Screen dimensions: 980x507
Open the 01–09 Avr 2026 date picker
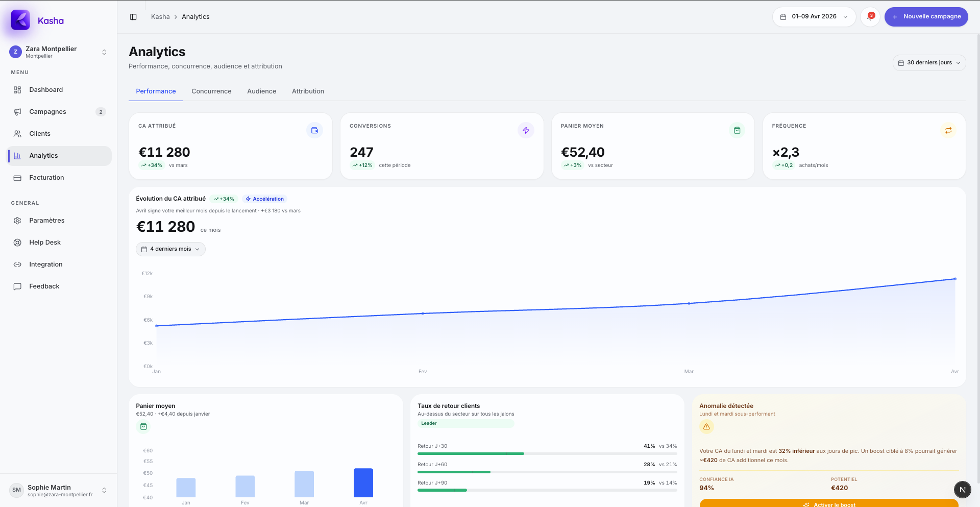click(x=814, y=17)
